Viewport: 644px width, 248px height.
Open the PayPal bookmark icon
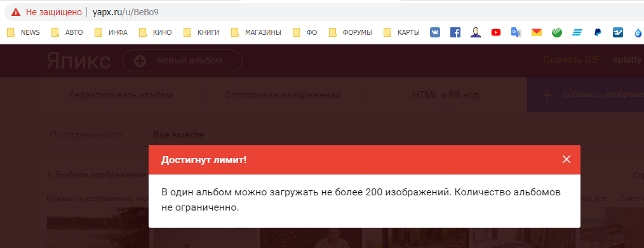coord(598,32)
